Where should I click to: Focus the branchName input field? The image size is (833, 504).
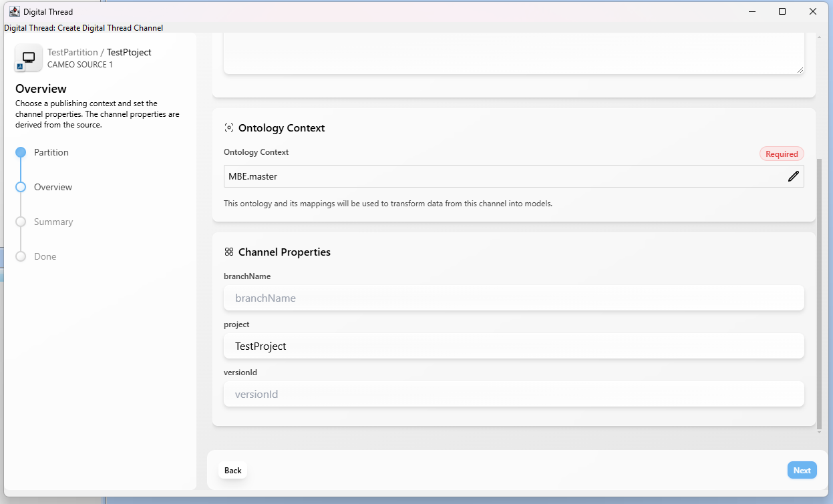513,298
